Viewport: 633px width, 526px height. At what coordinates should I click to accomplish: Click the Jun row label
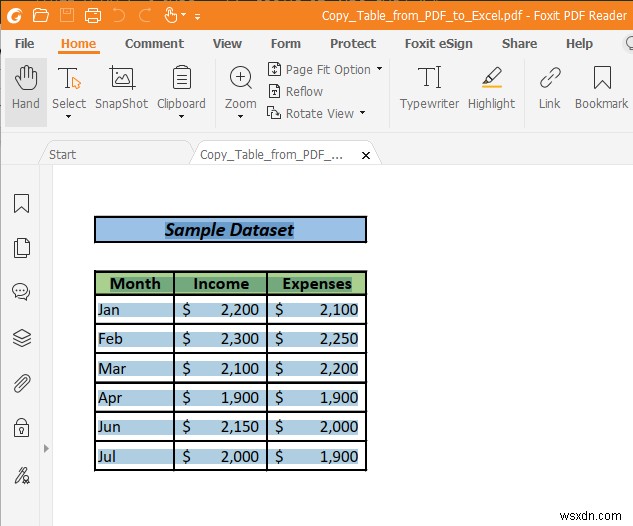point(109,427)
